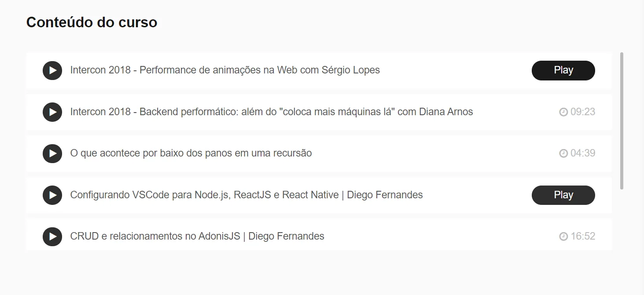The height and width of the screenshot is (295, 644).
Task: Click the Conteúdo do curso heading
Action: (92, 22)
